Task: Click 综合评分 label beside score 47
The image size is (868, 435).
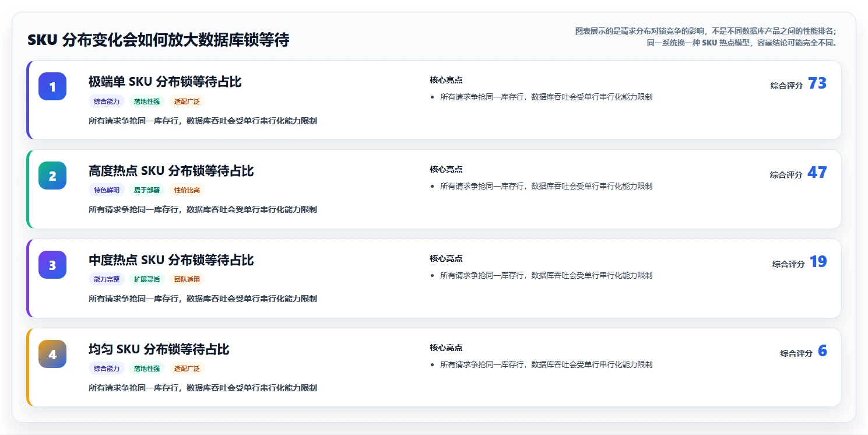Action: click(786, 175)
